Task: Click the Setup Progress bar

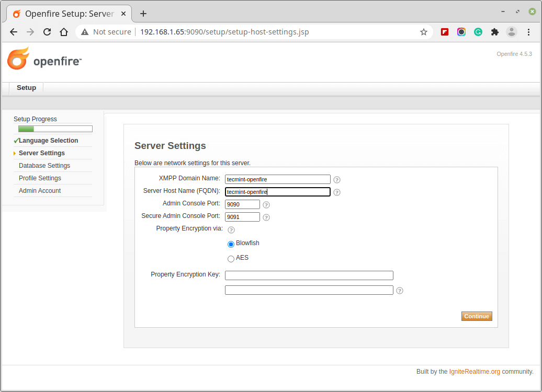Action: pos(55,129)
